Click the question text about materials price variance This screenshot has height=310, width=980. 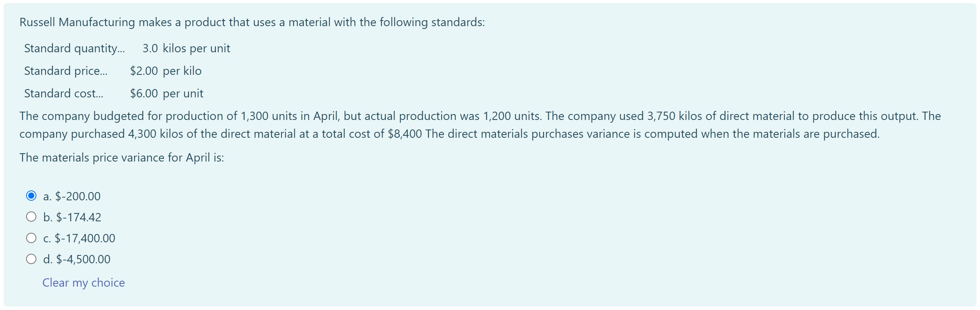121,157
